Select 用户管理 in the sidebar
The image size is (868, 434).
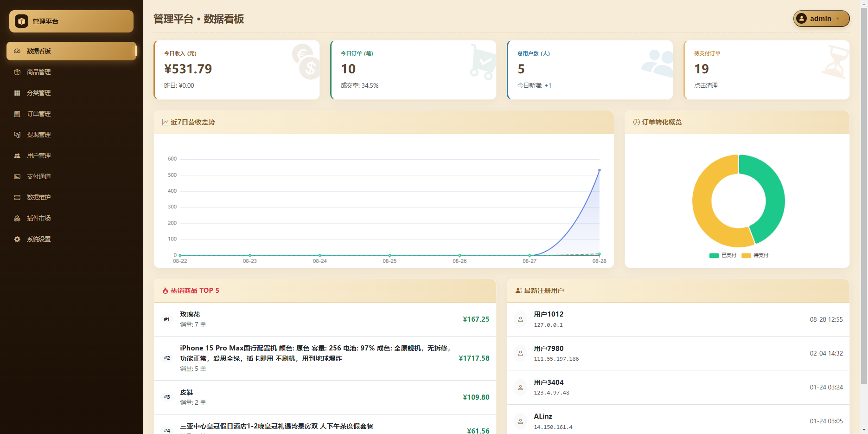[71, 155]
